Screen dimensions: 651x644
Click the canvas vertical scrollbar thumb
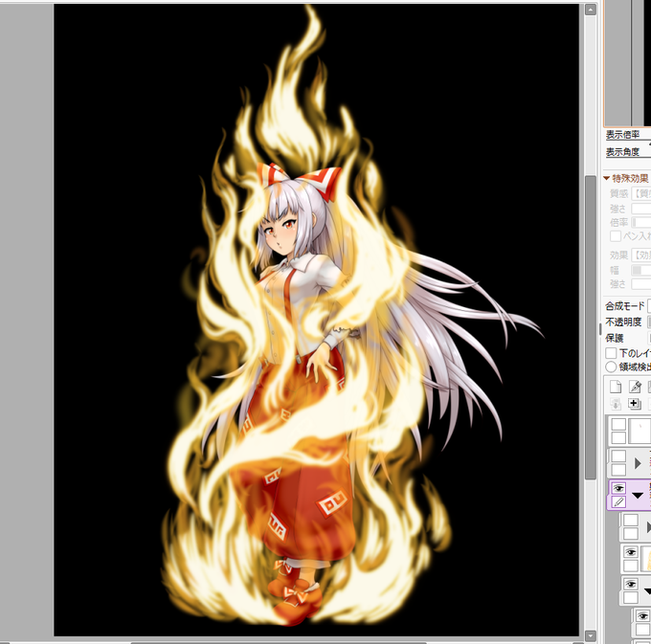pos(591,327)
